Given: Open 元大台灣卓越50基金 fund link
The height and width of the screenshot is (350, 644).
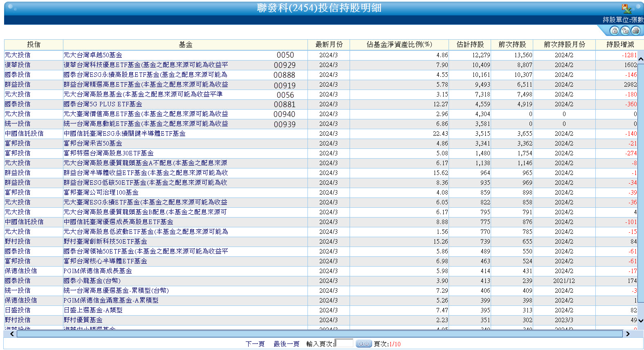Looking at the screenshot, I should [x=93, y=55].
